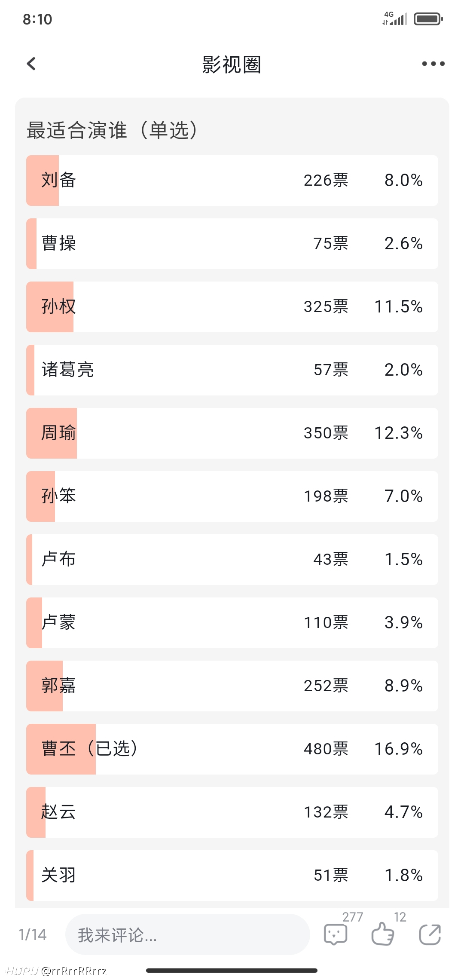Choose the 周瑜 poll option
The height and width of the screenshot is (980, 464).
pos(232,433)
